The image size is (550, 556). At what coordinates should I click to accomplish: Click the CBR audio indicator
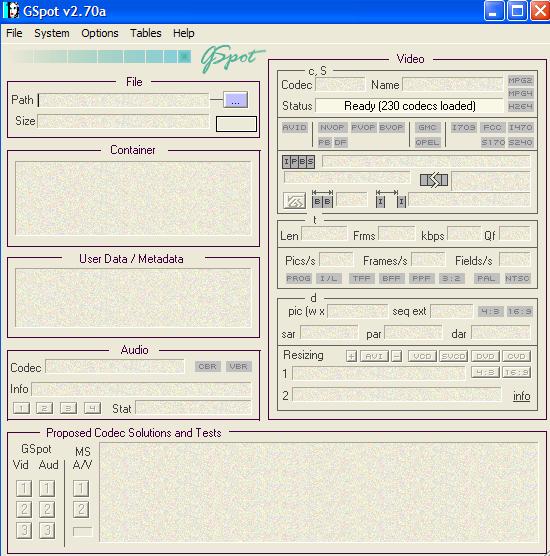pyautogui.click(x=207, y=367)
